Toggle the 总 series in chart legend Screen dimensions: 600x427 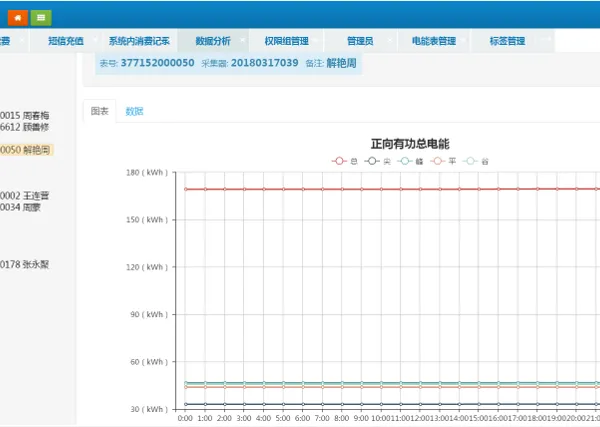(344, 161)
